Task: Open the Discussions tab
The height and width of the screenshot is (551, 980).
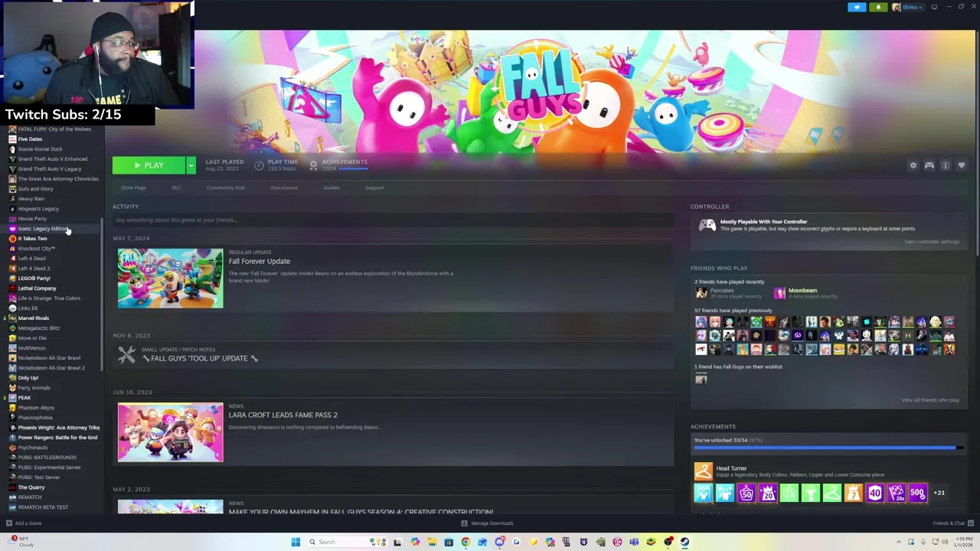Action: [284, 187]
